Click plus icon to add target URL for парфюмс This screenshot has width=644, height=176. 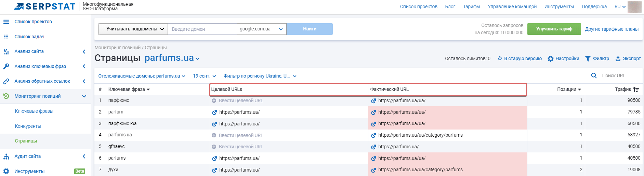pyautogui.click(x=214, y=101)
